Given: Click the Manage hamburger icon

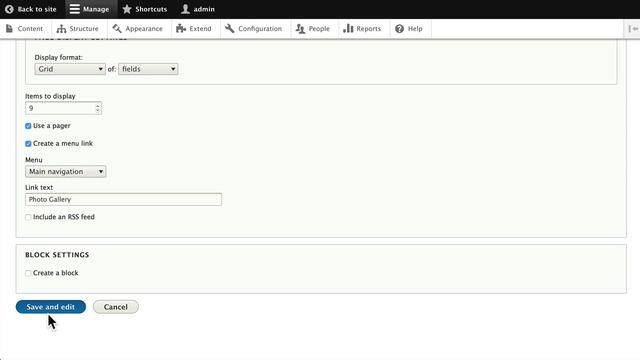Looking at the screenshot, I should [74, 9].
